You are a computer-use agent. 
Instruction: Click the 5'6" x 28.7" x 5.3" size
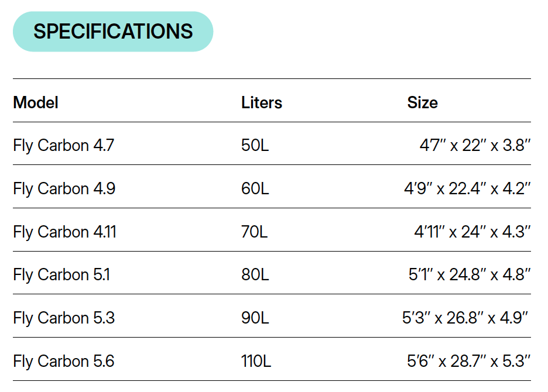(468, 361)
